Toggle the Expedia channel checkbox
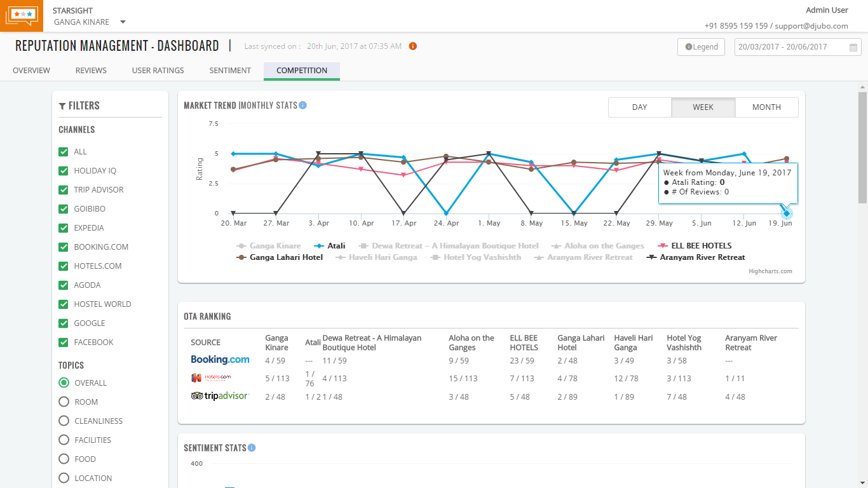This screenshot has height=488, width=868. (64, 228)
